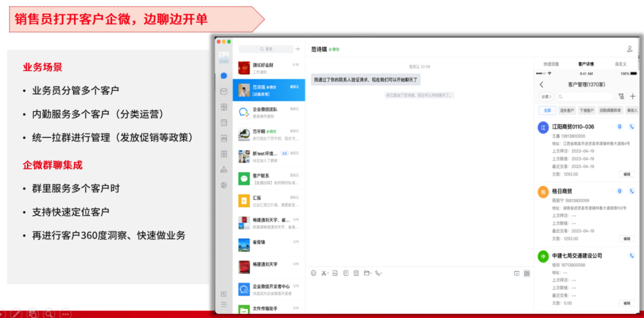This screenshot has width=644, height=318.
Task: Switch to the 自定义 tab
Action: 621,64
